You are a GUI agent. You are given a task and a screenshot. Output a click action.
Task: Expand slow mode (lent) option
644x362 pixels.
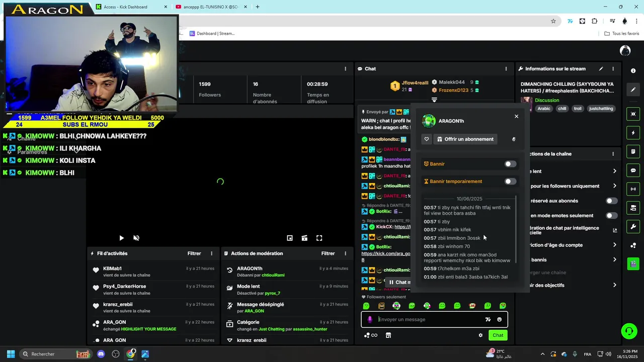click(614, 171)
